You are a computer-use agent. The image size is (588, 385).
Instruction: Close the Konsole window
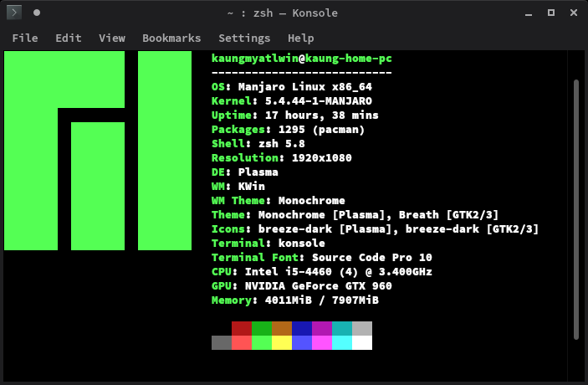point(574,13)
